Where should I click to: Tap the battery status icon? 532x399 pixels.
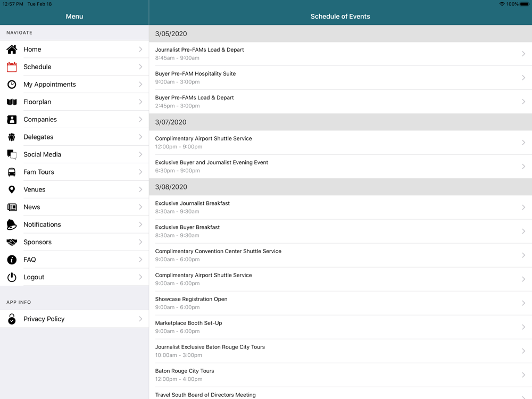(x=524, y=4)
